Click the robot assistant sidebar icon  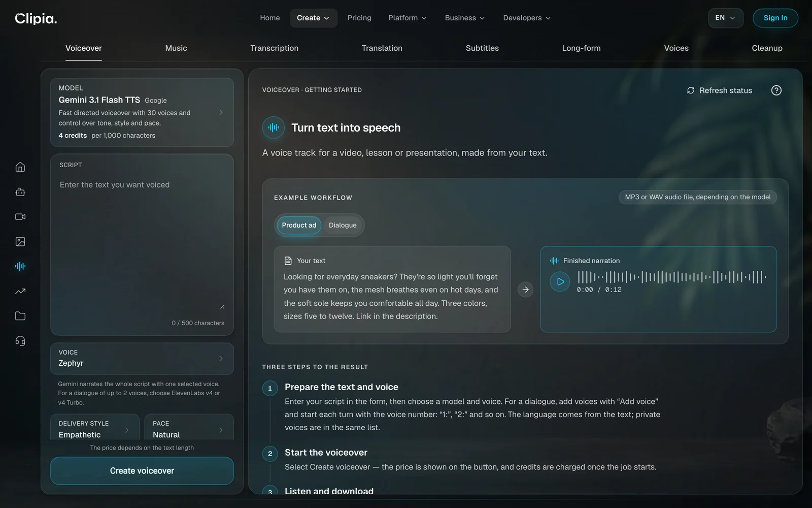pyautogui.click(x=20, y=192)
